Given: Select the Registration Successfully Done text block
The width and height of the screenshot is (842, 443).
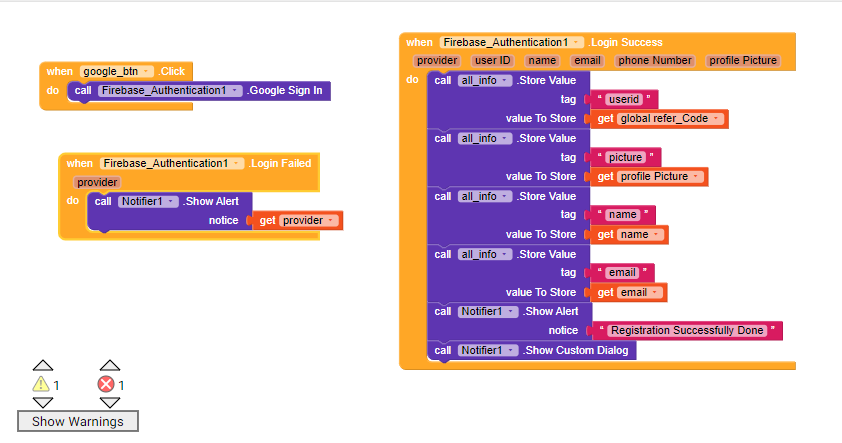Looking at the screenshot, I should point(687,331).
